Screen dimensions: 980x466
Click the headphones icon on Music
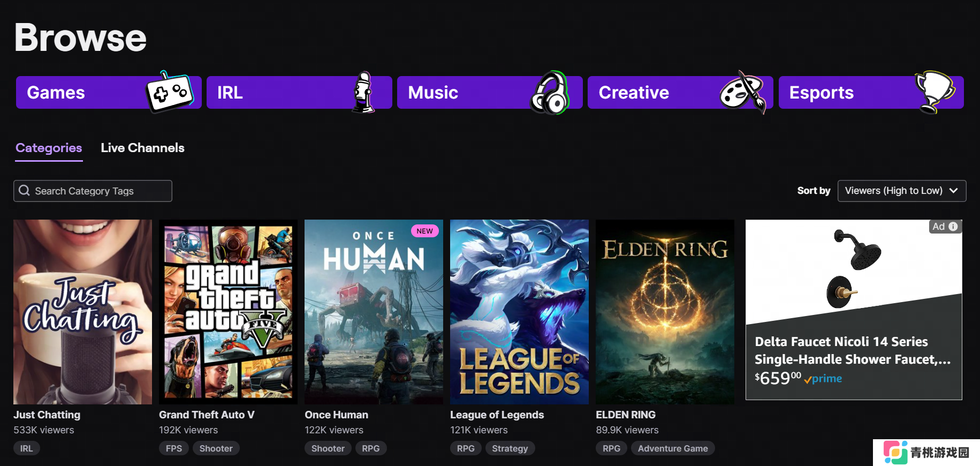coord(550,92)
